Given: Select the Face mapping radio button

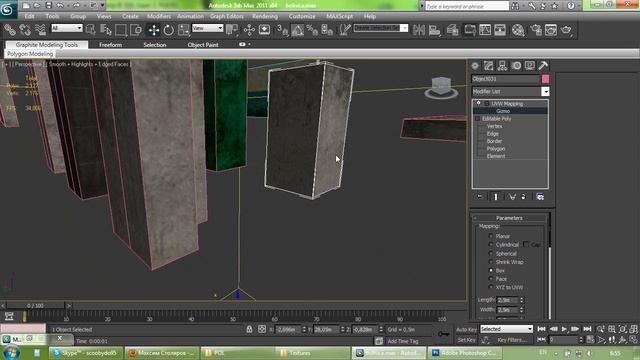Looking at the screenshot, I should (491, 279).
